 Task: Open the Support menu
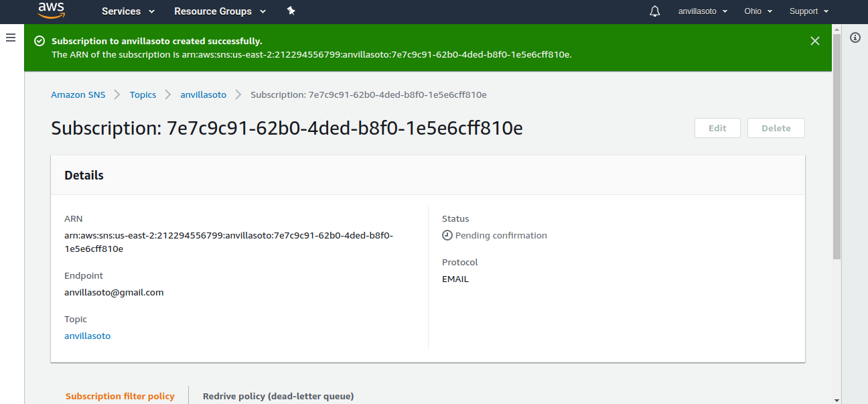coord(809,11)
